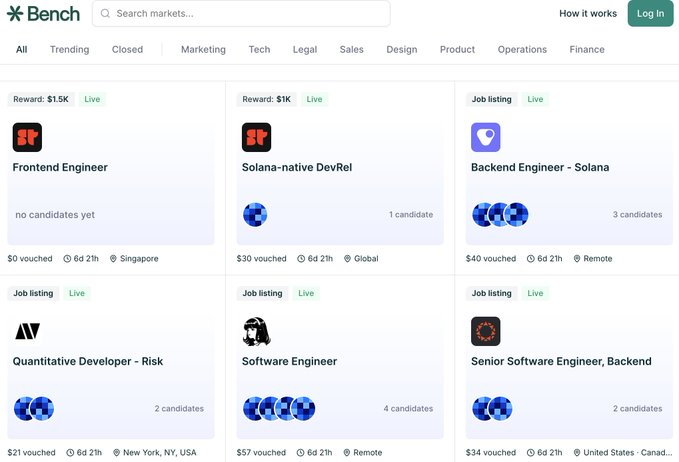Click second candidate avatar on Quantitative Developer card

coord(42,408)
